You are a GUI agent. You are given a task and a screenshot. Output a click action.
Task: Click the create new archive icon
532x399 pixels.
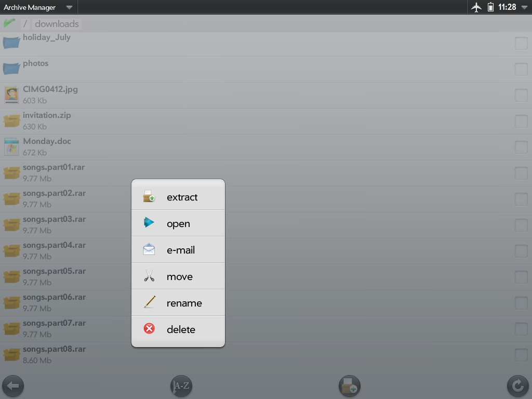[x=350, y=386]
